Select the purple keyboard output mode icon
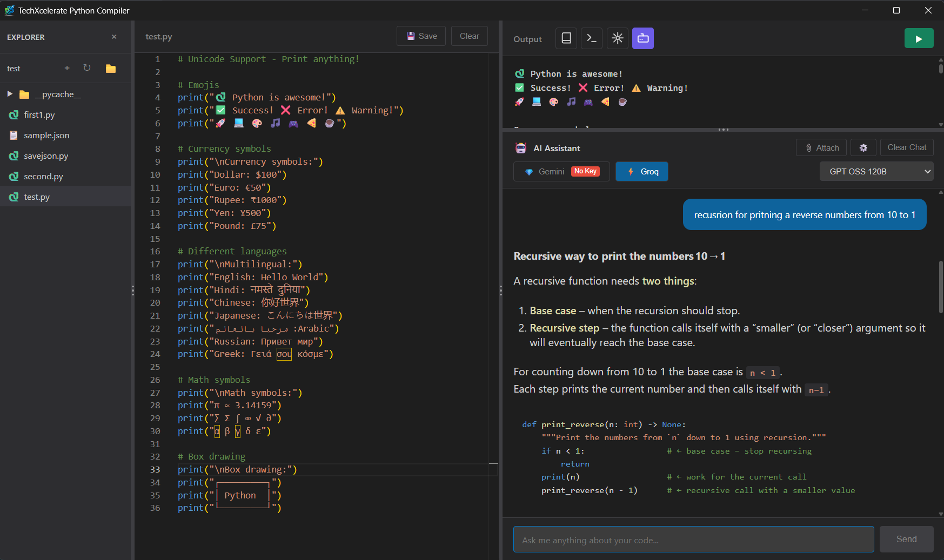The height and width of the screenshot is (560, 944). [642, 38]
